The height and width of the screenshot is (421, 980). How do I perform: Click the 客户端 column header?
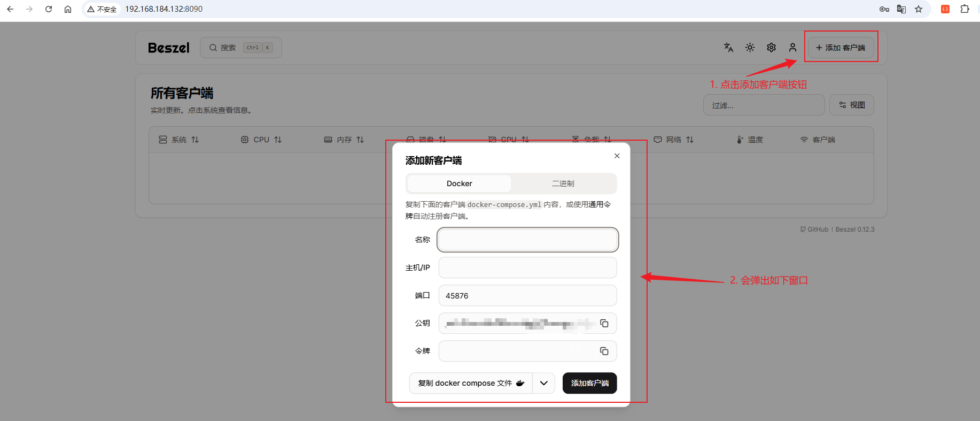point(818,140)
